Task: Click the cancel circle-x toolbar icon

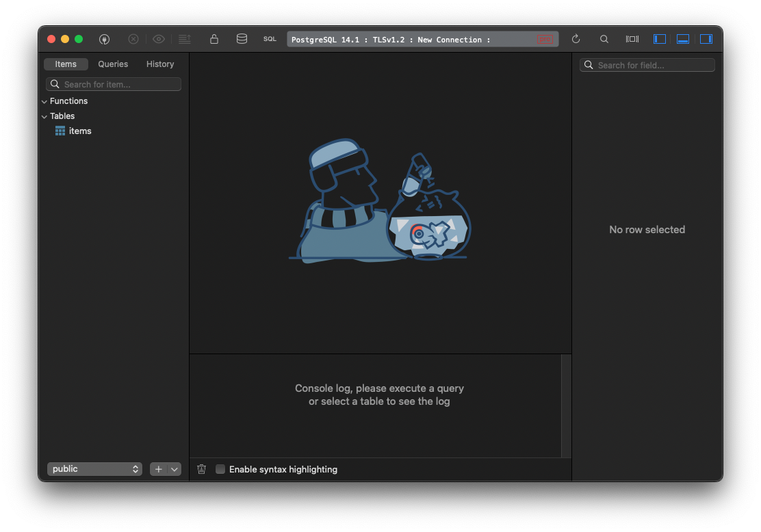Action: coord(133,39)
